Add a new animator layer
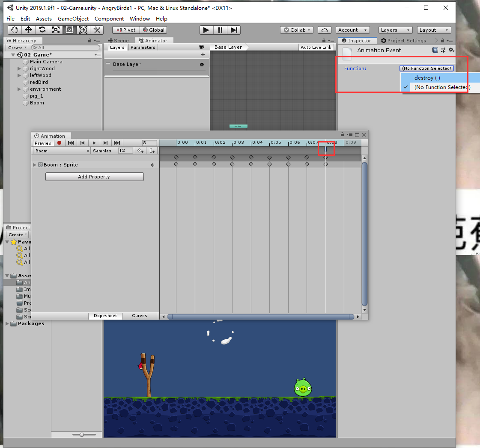 203,54
